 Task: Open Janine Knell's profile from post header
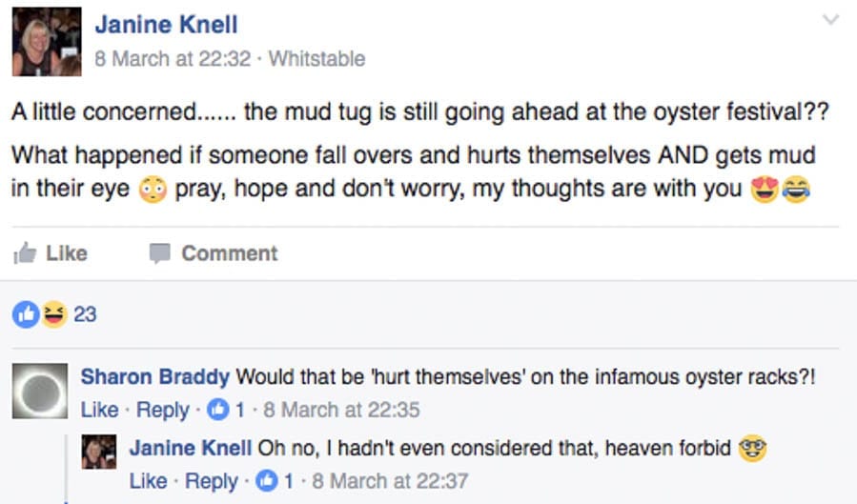click(166, 26)
